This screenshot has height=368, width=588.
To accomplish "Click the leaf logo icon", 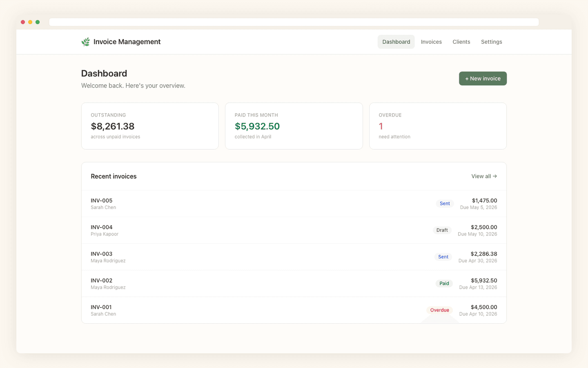I will [x=86, y=42].
